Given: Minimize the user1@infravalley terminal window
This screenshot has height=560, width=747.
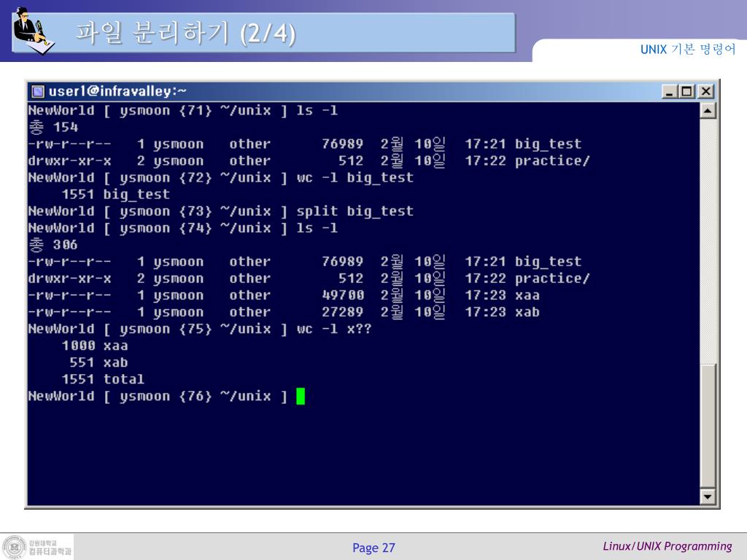Looking at the screenshot, I should (670, 91).
